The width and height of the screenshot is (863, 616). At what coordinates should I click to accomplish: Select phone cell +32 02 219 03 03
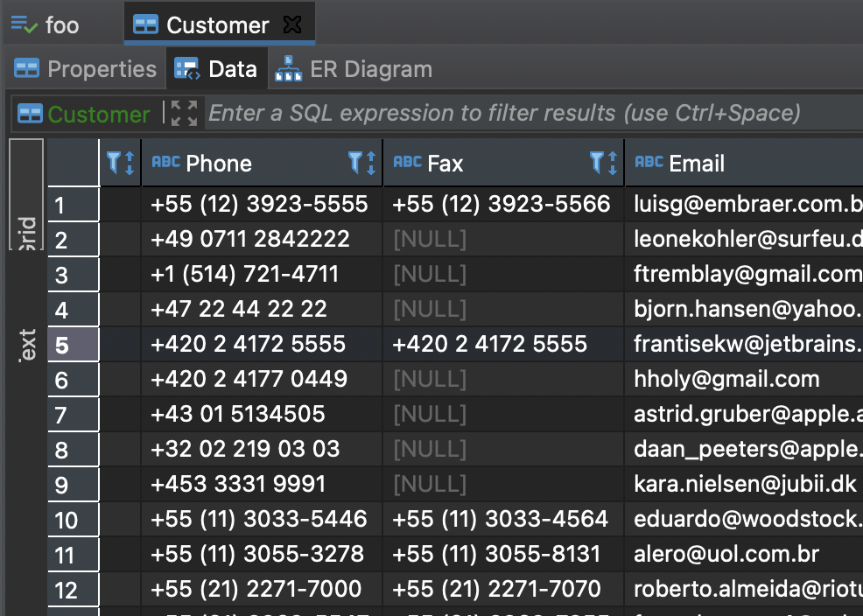coord(262,450)
